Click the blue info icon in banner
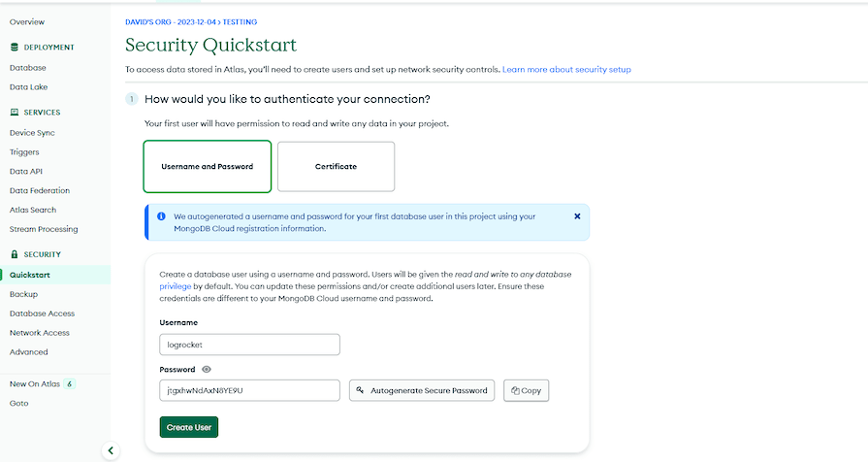This screenshot has width=868, height=462. 161,216
